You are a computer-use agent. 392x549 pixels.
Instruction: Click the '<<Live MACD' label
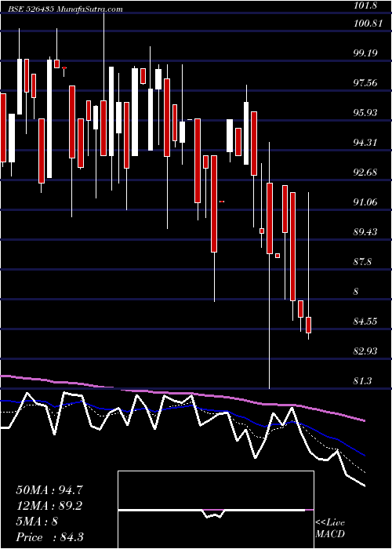330,529
